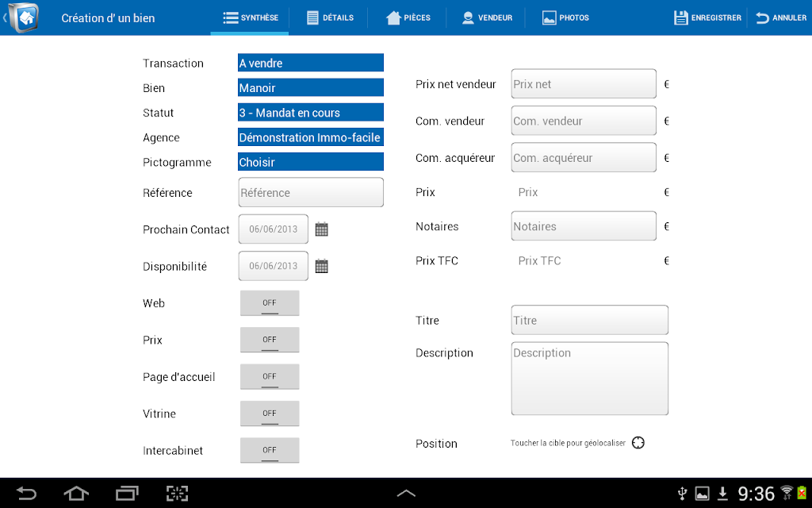Switch to the Vendeur tab

pyautogui.click(x=487, y=17)
